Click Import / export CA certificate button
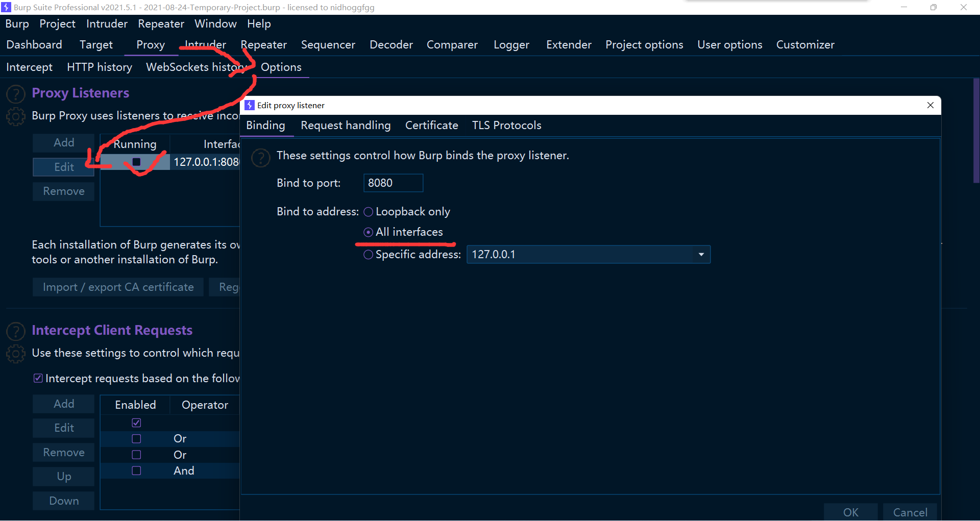Viewport: 980px width, 521px height. pyautogui.click(x=118, y=287)
